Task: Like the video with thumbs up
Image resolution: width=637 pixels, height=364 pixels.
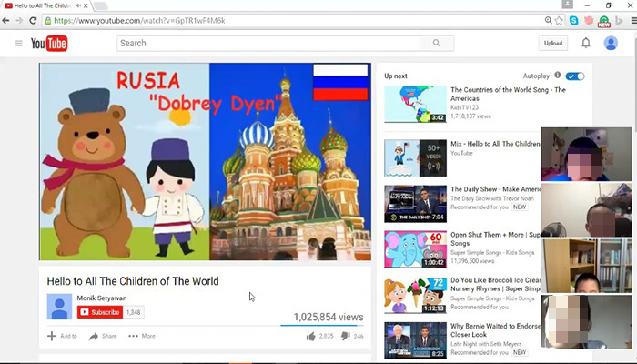Action: [x=311, y=336]
